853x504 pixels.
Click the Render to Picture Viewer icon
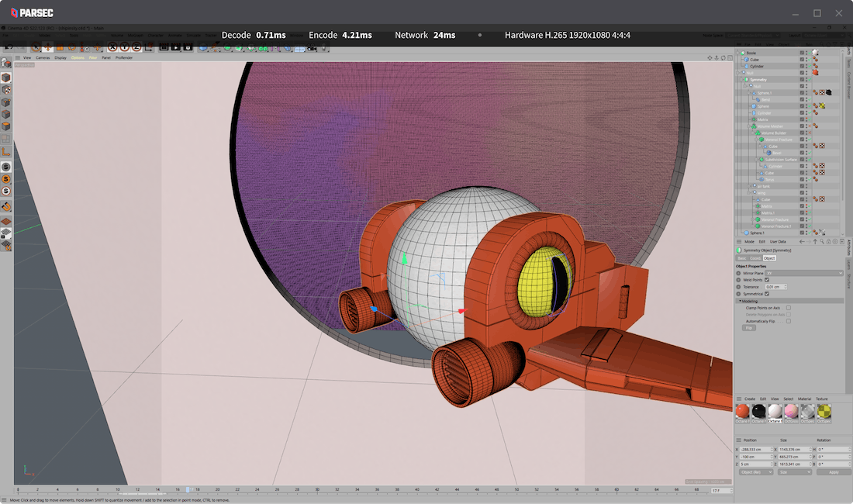(176, 47)
